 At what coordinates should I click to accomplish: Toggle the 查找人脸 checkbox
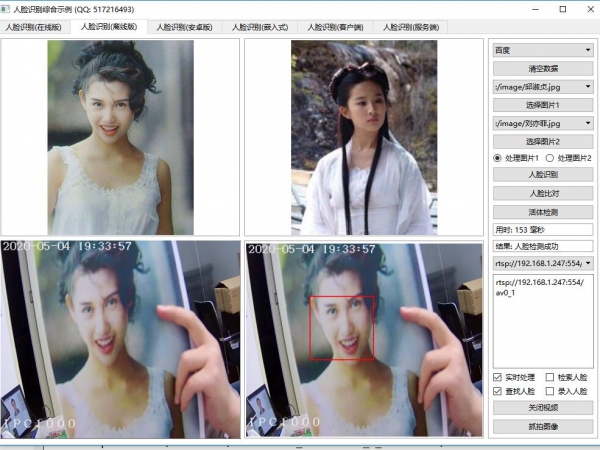(x=499, y=392)
